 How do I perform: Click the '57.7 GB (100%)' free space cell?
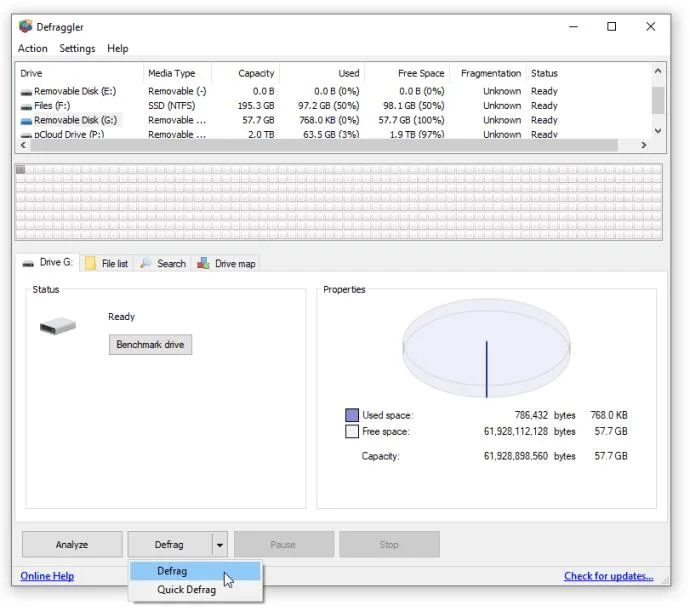pyautogui.click(x=411, y=120)
